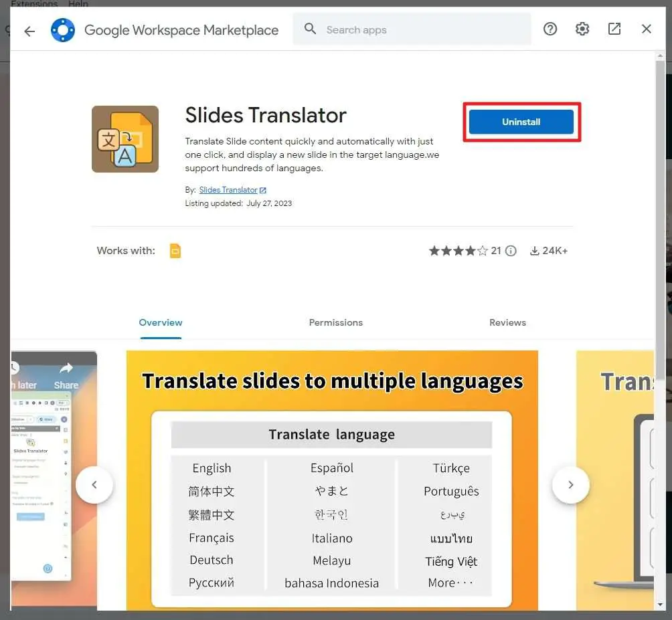Click the Slides Translator app icon

pyautogui.click(x=125, y=139)
